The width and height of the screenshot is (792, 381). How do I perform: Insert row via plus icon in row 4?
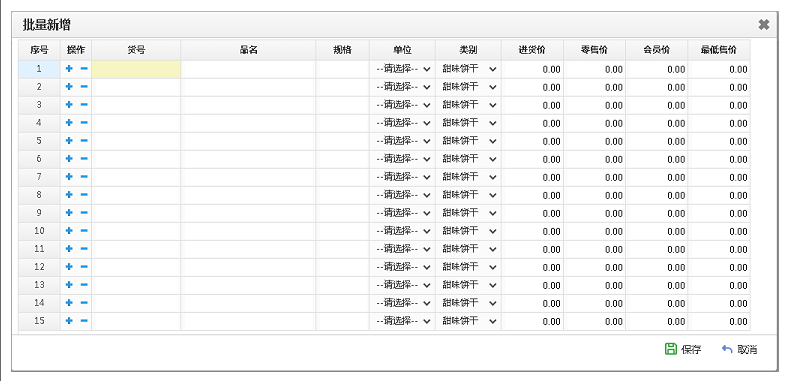click(x=69, y=123)
